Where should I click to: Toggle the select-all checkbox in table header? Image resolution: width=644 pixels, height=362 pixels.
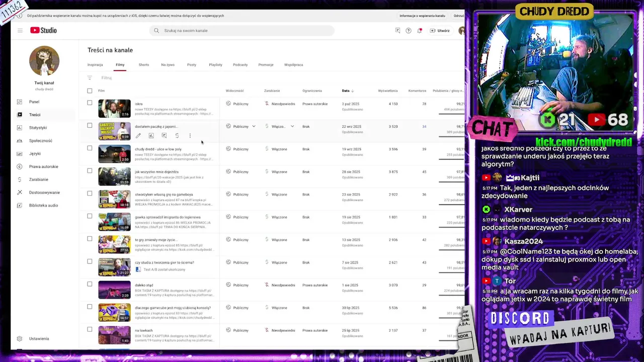[90, 91]
